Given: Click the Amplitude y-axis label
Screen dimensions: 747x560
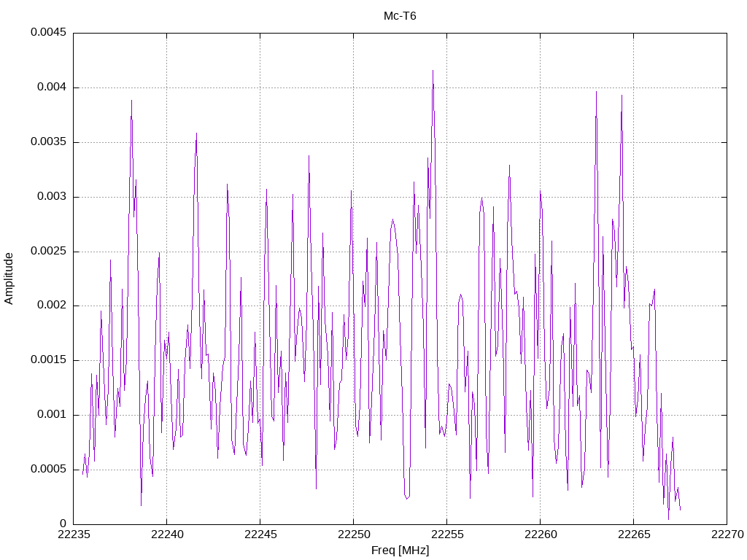Looking at the screenshot, I should (9, 279).
